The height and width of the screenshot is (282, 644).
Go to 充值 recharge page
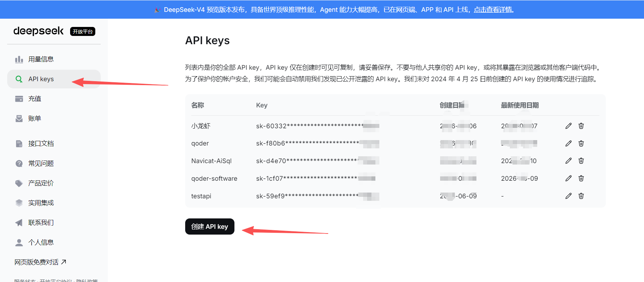54,99
